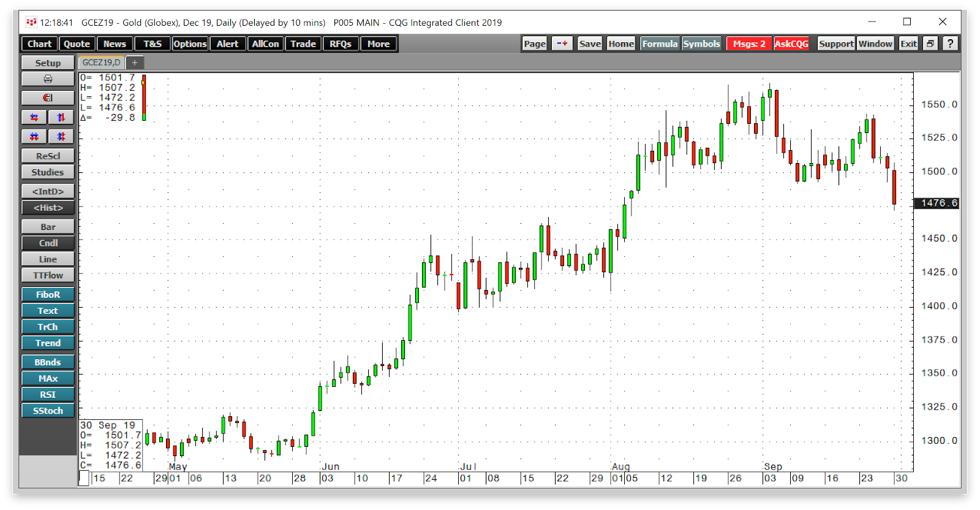Open the Msgs: 2 messages button

click(749, 44)
